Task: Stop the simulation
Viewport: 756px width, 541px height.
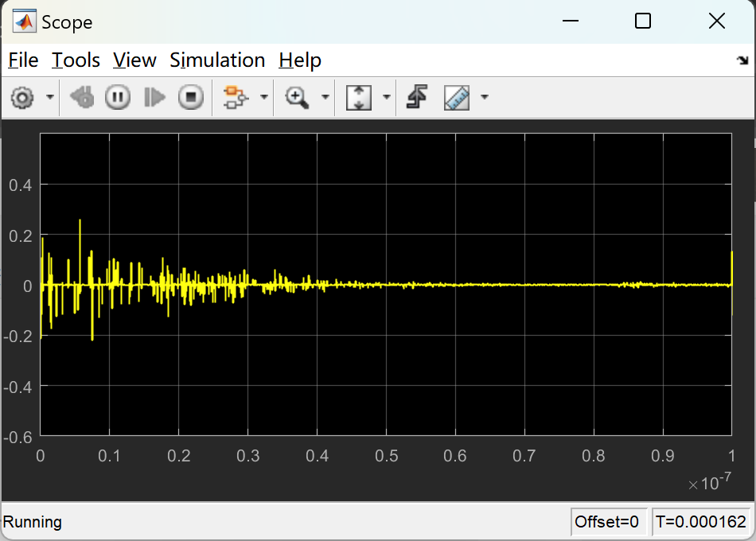Action: coord(191,97)
